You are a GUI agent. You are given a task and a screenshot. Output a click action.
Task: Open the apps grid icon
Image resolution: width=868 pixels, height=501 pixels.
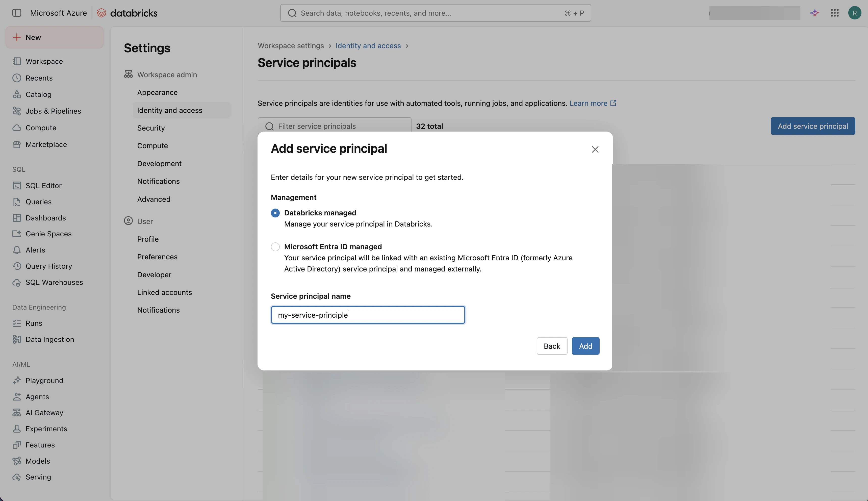835,13
